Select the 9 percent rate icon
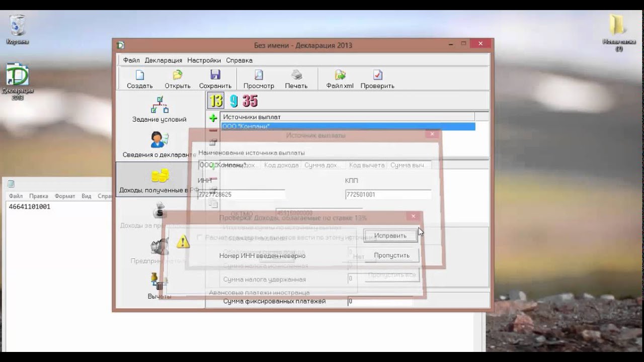The height and width of the screenshot is (362, 644). coord(233,101)
